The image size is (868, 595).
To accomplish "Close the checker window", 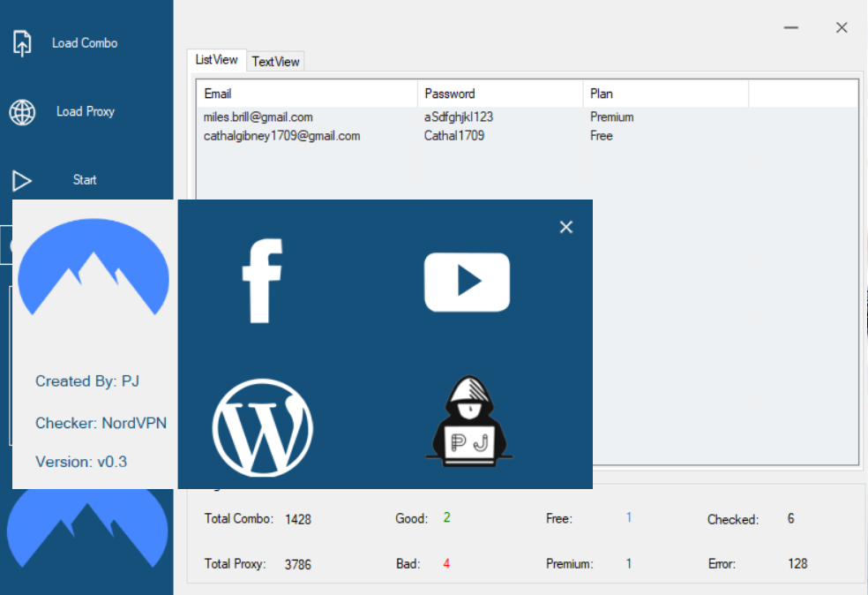I will (x=842, y=27).
